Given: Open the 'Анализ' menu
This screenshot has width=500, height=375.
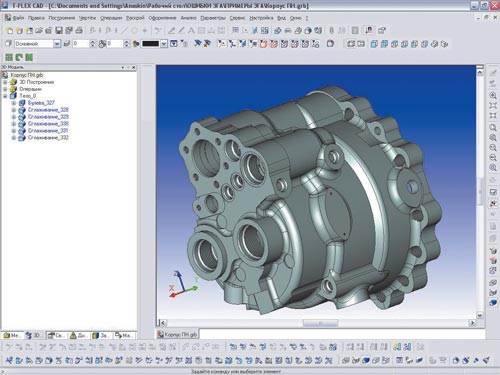Looking at the screenshot, I should (188, 18).
